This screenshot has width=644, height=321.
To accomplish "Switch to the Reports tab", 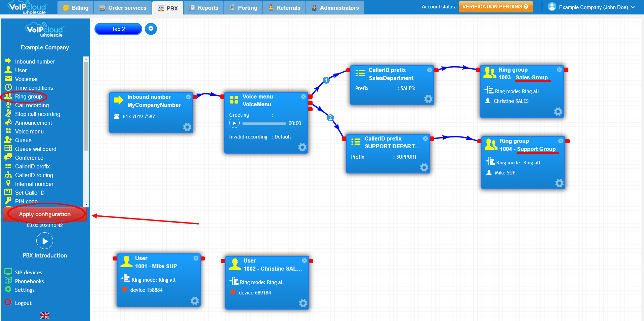I will [x=203, y=7].
